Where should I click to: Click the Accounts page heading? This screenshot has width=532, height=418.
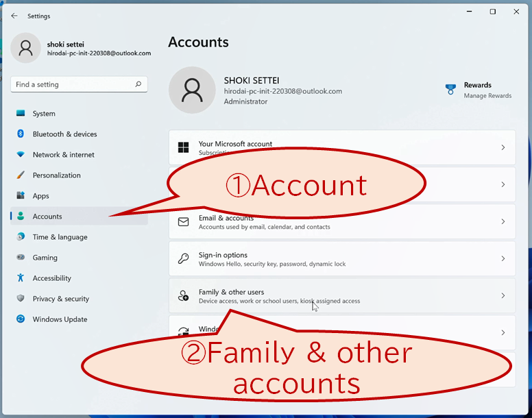[199, 42]
